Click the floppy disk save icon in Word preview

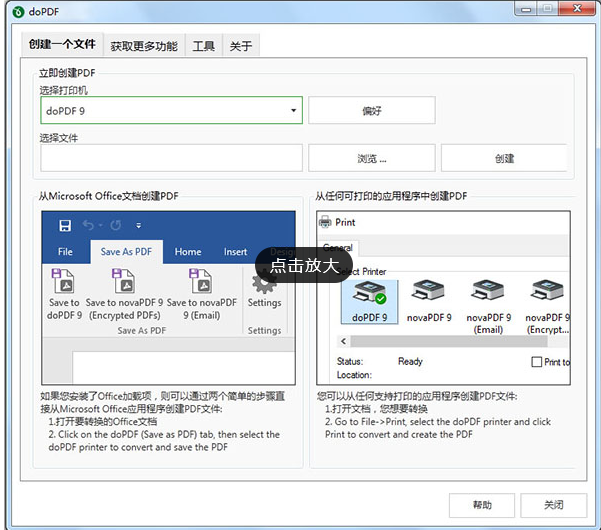[65, 225]
